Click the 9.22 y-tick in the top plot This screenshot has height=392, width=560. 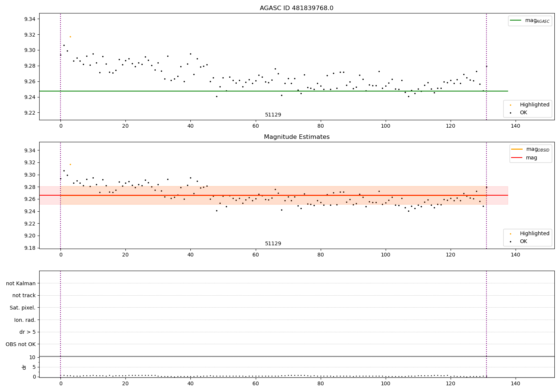pyautogui.click(x=29, y=113)
